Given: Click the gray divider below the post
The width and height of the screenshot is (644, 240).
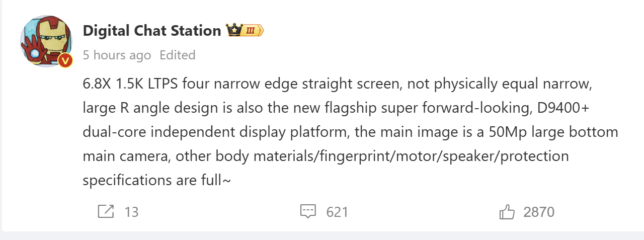Looking at the screenshot, I should (x=322, y=235).
